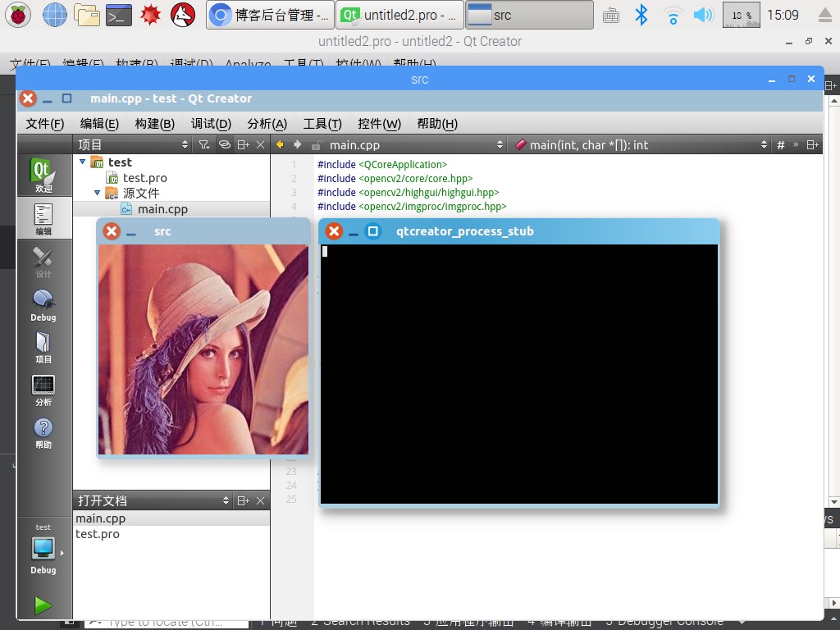
Task: Go forward in editor navigation history
Action: [298, 144]
